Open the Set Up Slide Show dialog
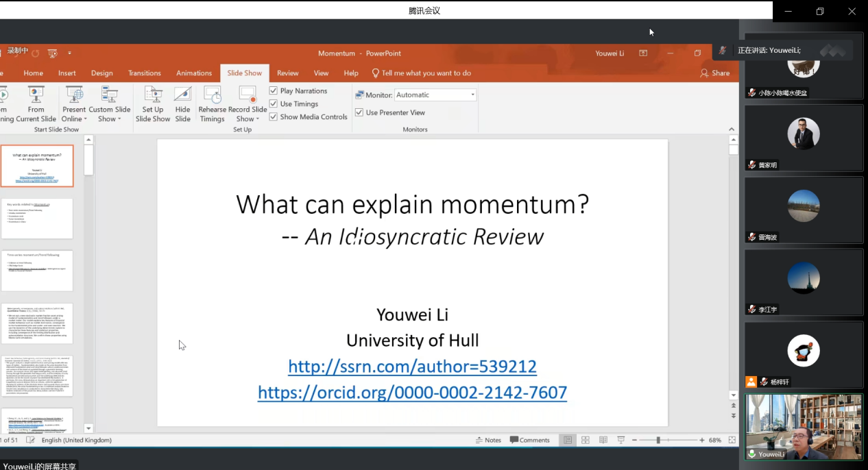This screenshot has height=470, width=868. point(153,95)
